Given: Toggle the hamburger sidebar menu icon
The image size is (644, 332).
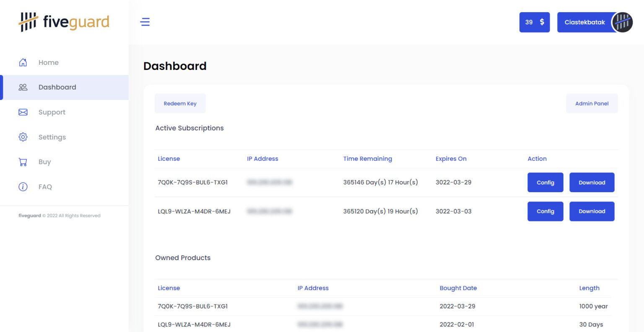Looking at the screenshot, I should point(145,22).
